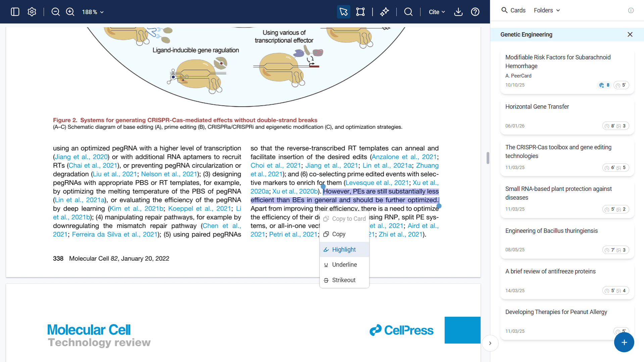The height and width of the screenshot is (362, 644).
Task: Choose Underline from the context menu
Action: click(x=344, y=265)
